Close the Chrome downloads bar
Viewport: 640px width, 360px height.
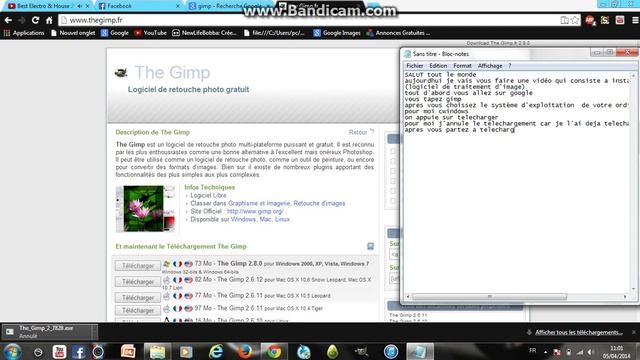tap(634, 332)
